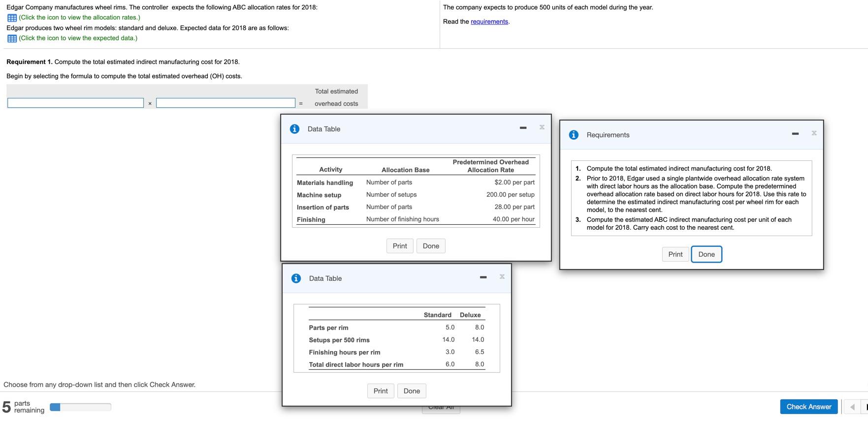Screen dimensions: 868x422
Task: Click the 'Deluxe' column header
Action: point(470,315)
